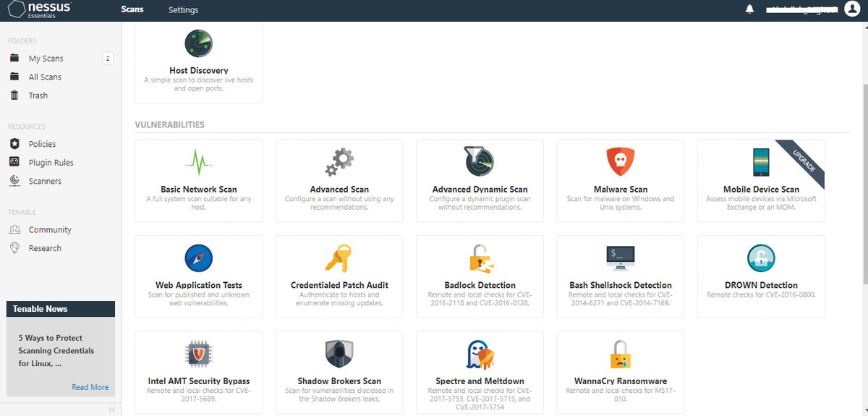
Task: Click the WannaCry Ransomware title
Action: (x=620, y=381)
